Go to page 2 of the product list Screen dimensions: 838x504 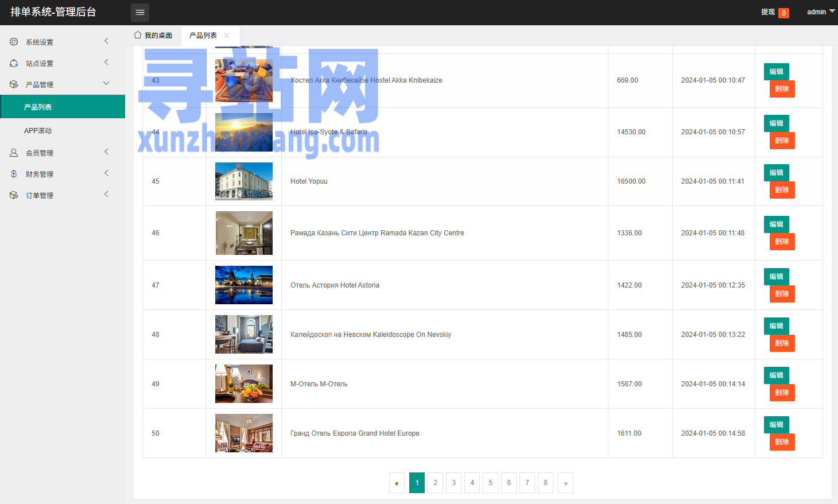pos(435,483)
